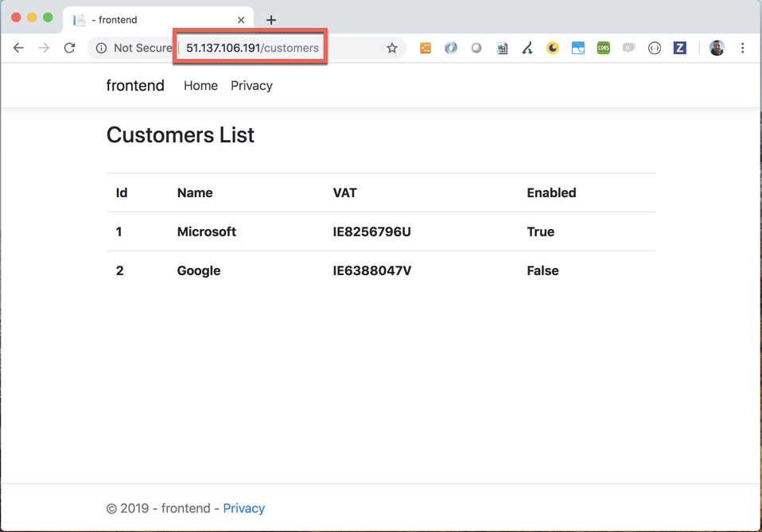This screenshot has width=762, height=532.
Task: Open the Zotero extension icon
Action: click(x=680, y=48)
